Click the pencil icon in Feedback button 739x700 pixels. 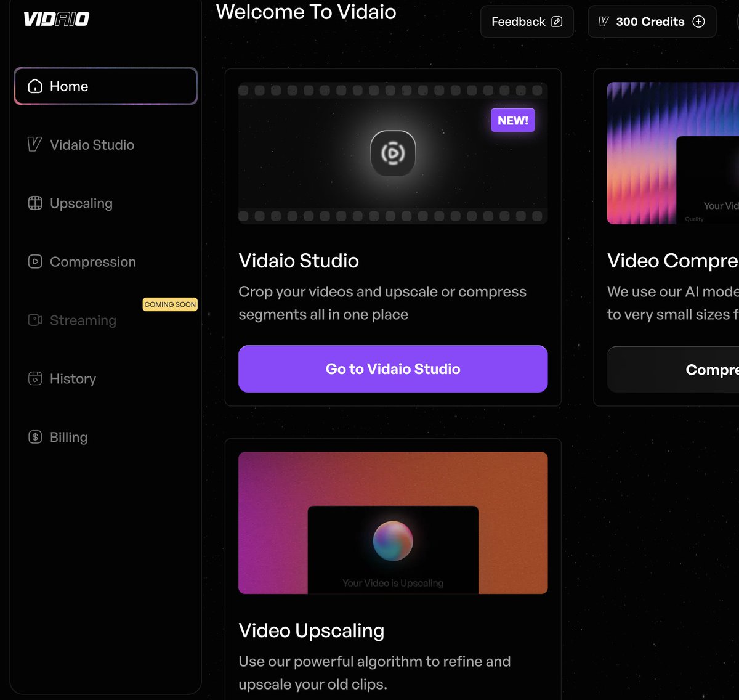tap(557, 22)
